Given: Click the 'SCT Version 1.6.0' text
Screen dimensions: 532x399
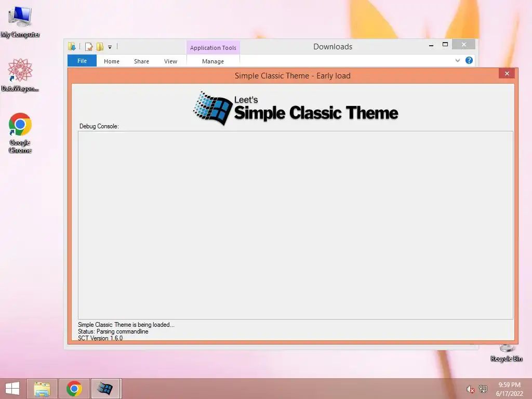Looking at the screenshot, I should pos(100,338).
